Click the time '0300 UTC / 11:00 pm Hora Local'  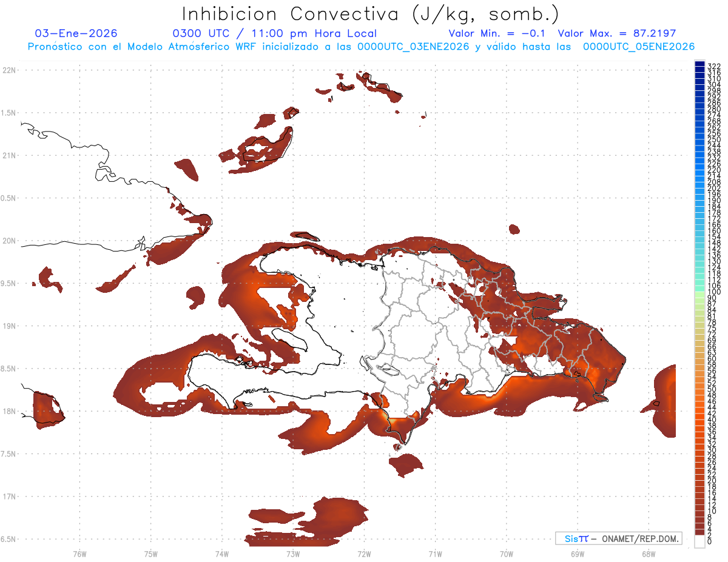[x=275, y=33]
